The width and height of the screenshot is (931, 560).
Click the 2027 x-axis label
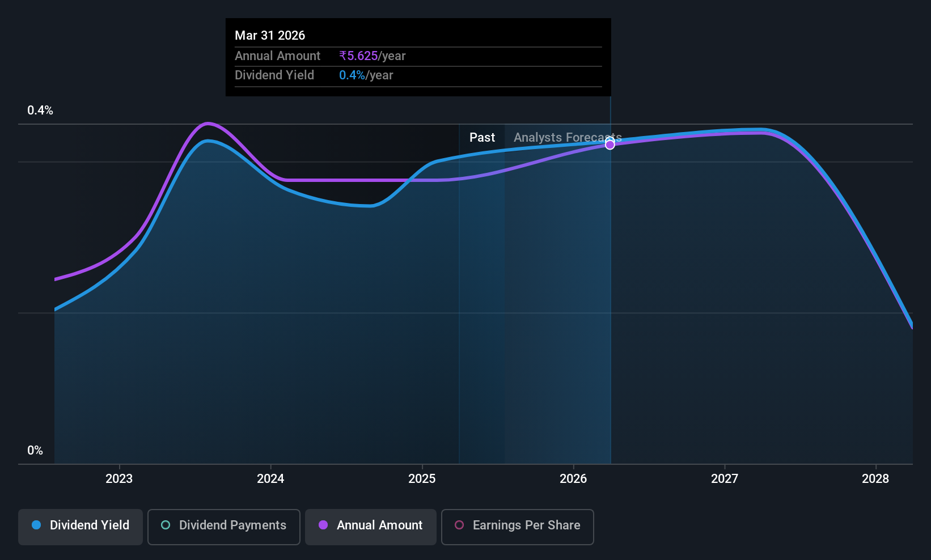pyautogui.click(x=725, y=479)
